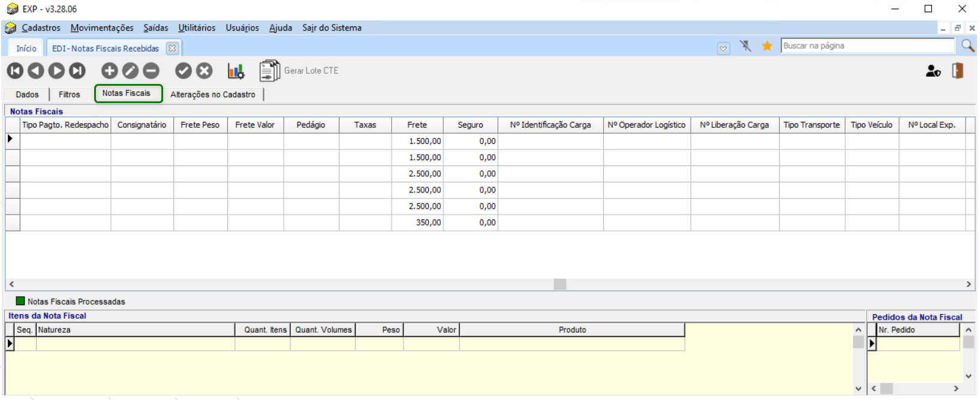Click the Produto column header
This screenshot has height=400, width=980.
point(572,330)
